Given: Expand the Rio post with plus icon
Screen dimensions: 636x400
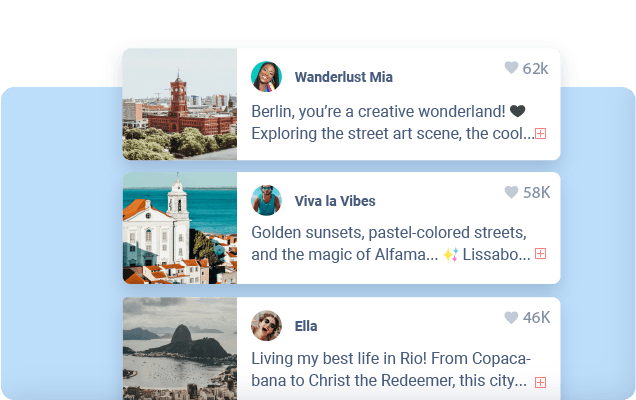Looking at the screenshot, I should pyautogui.click(x=540, y=382).
